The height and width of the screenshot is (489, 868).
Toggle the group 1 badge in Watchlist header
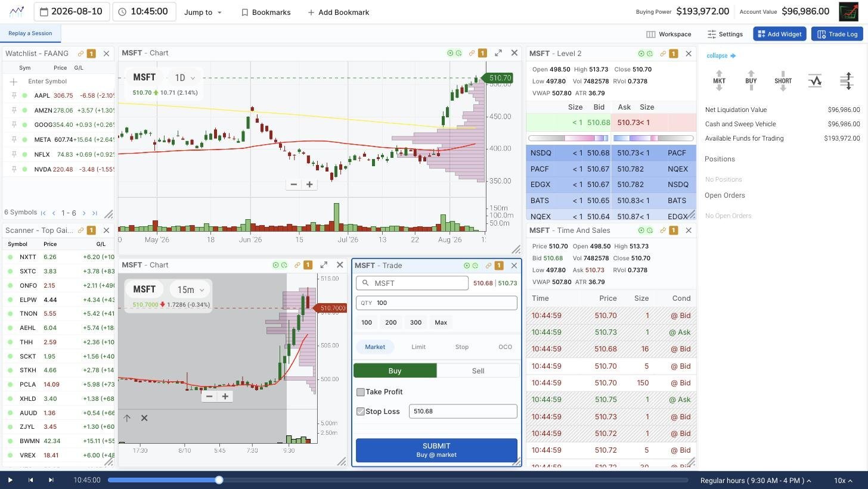[x=91, y=54]
